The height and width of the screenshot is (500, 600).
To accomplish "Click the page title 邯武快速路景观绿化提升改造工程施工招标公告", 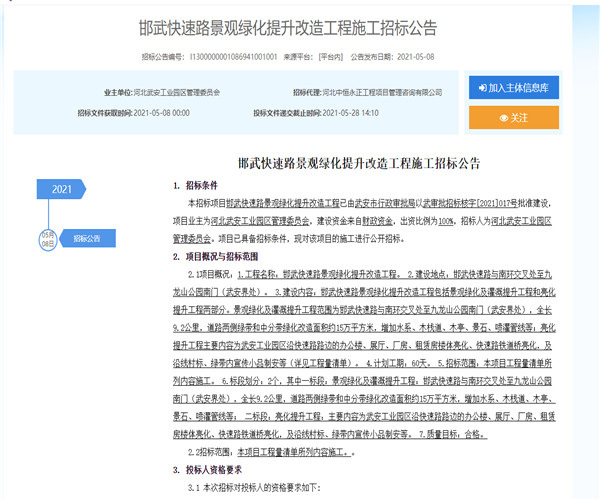I will [288, 28].
